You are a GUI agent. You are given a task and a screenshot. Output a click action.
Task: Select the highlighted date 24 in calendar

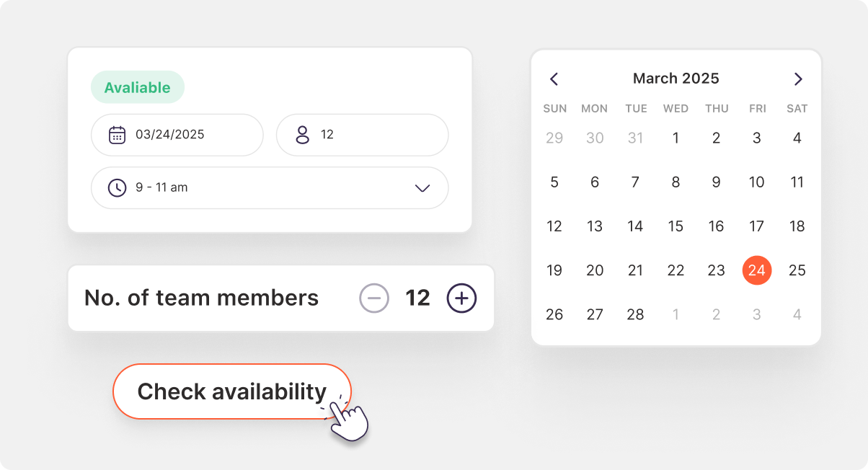tap(756, 270)
